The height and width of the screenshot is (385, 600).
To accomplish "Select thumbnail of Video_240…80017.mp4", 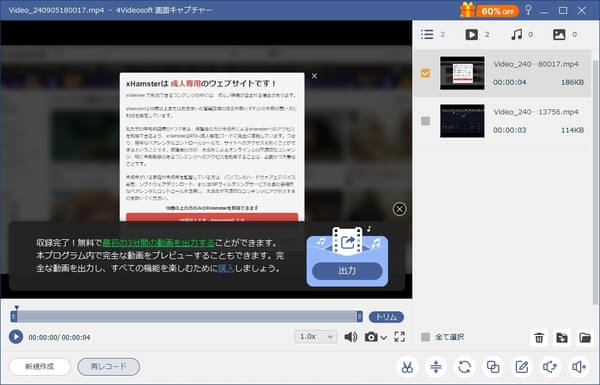I will click(462, 73).
